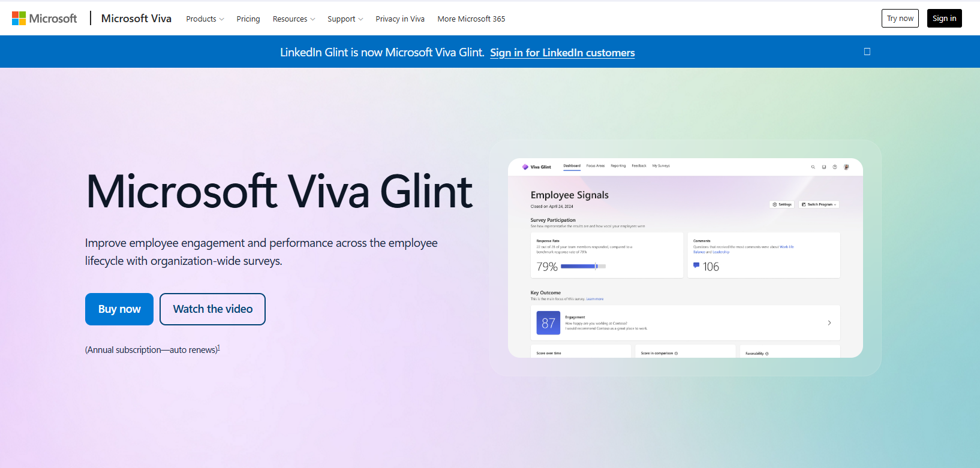The height and width of the screenshot is (468, 980).
Task: Click Learn more under Key Outcome
Action: click(595, 299)
